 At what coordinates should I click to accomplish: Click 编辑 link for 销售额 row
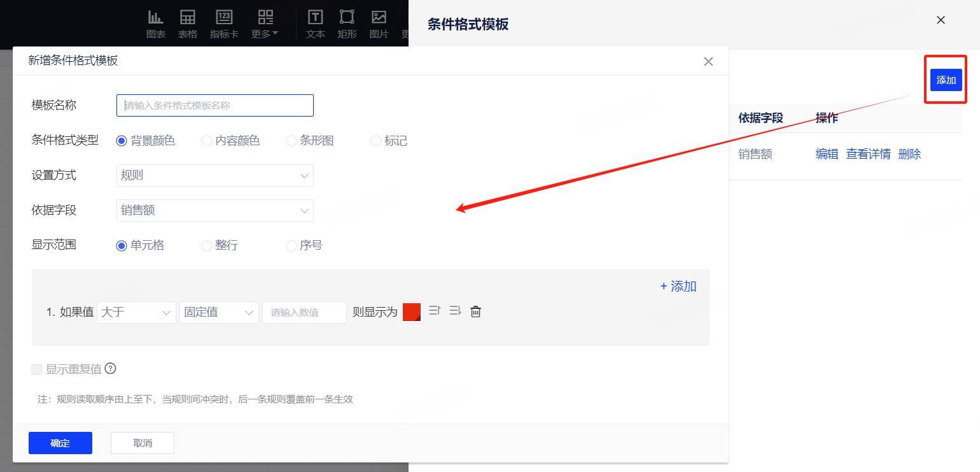tap(827, 154)
